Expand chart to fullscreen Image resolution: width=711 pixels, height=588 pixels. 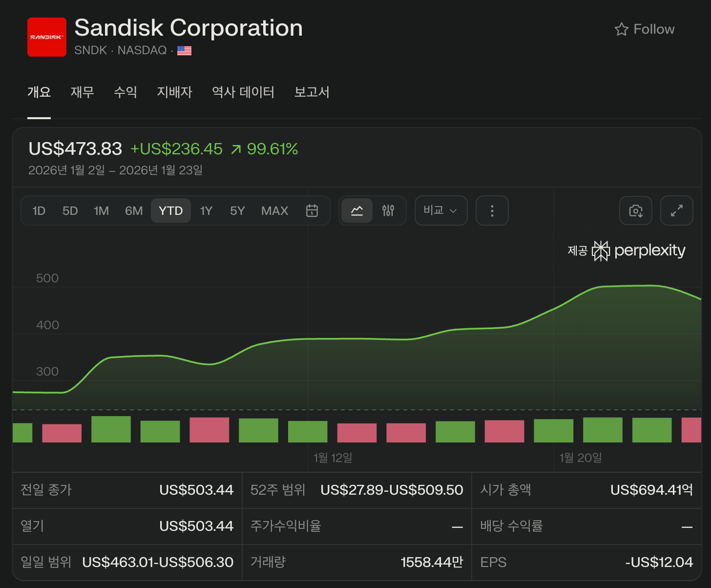point(676,210)
